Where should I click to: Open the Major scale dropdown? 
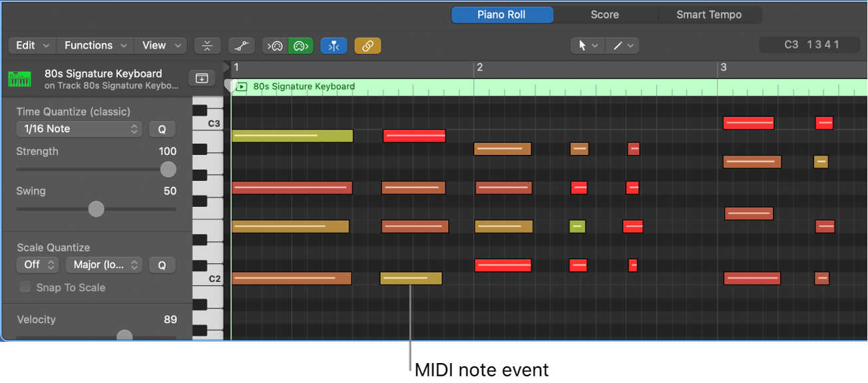click(104, 265)
